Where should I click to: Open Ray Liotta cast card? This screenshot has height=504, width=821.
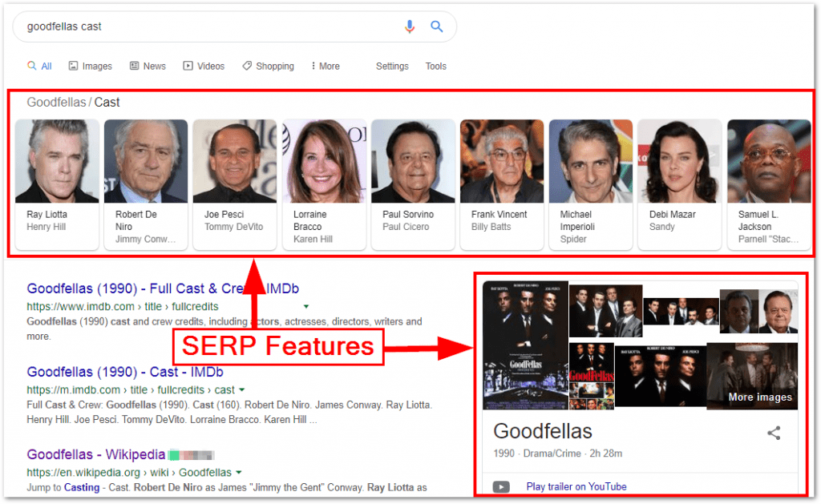tap(57, 184)
